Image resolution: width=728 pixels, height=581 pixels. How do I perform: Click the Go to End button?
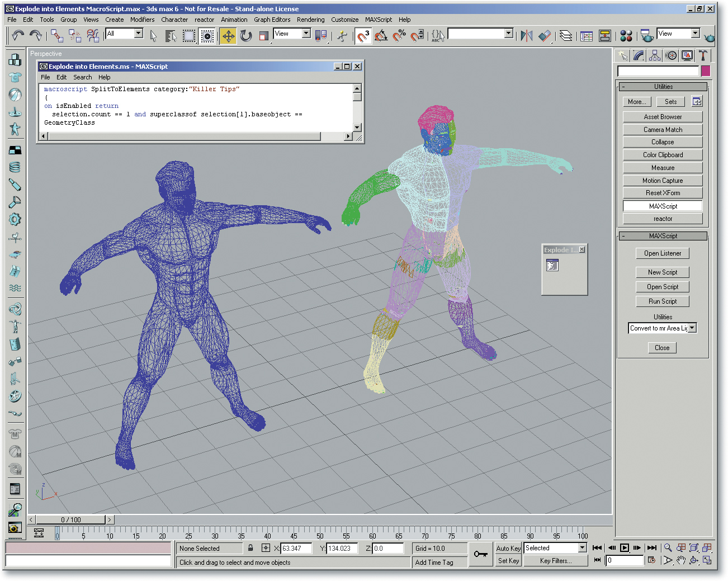coord(652,548)
